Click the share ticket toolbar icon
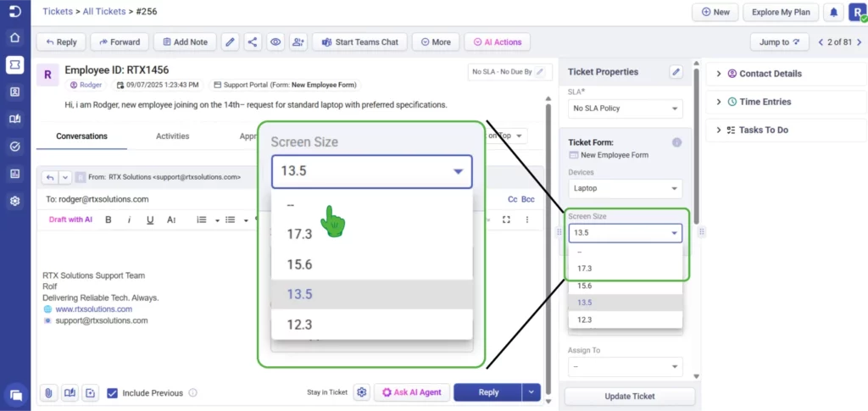868x411 pixels. coord(253,42)
